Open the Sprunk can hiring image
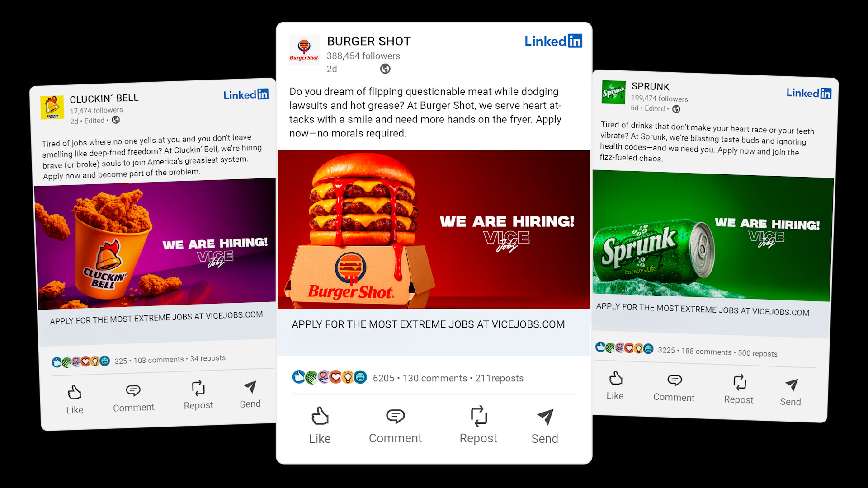 click(x=712, y=235)
